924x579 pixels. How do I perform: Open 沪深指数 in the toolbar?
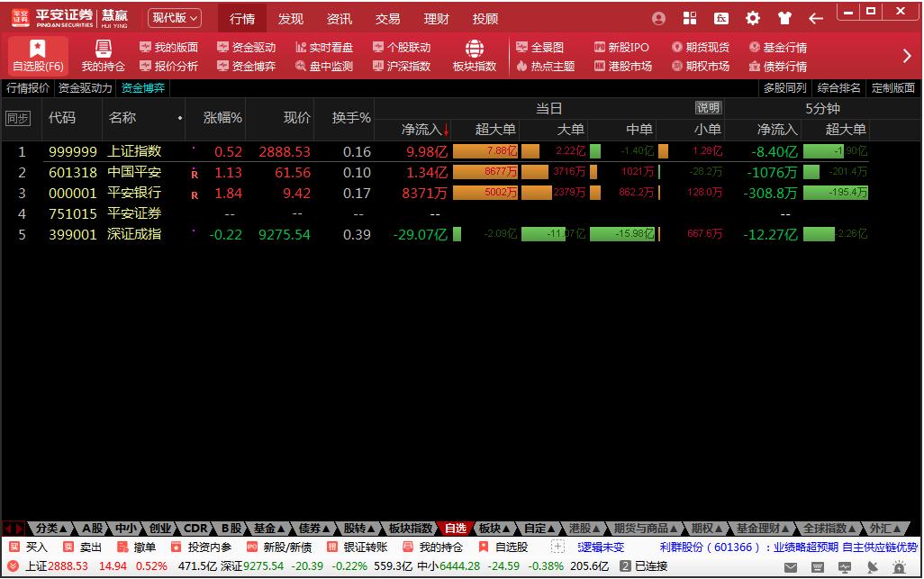[x=402, y=66]
